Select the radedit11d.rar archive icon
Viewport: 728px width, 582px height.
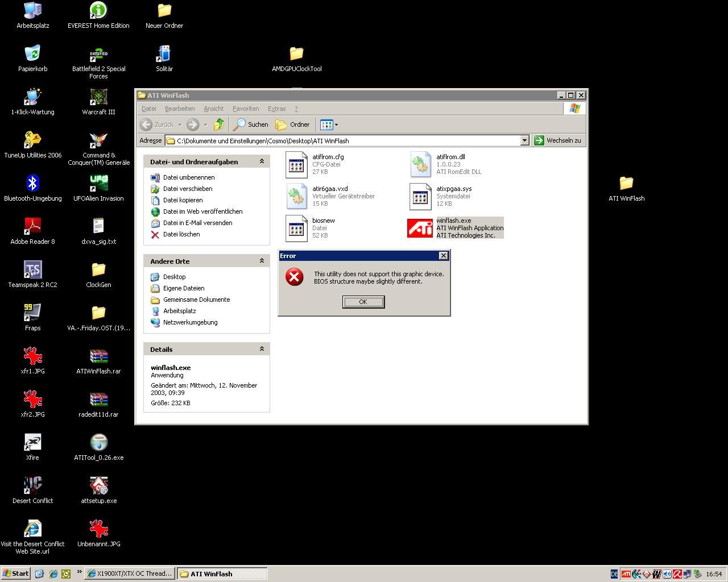98,400
